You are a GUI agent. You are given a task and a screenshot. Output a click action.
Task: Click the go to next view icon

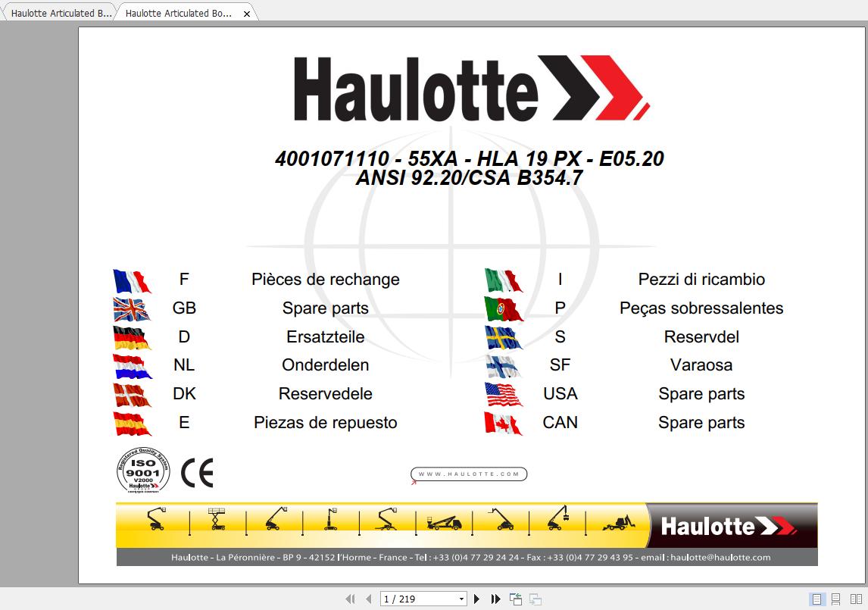pyautogui.click(x=535, y=599)
